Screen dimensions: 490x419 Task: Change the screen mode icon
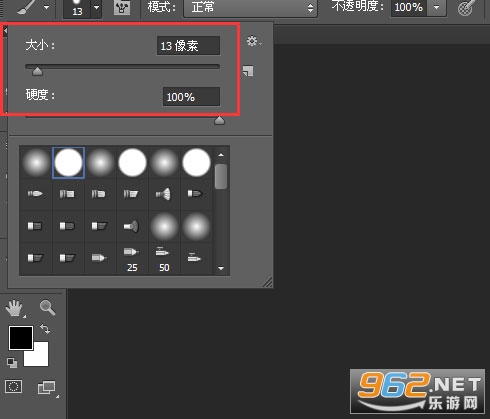47,388
